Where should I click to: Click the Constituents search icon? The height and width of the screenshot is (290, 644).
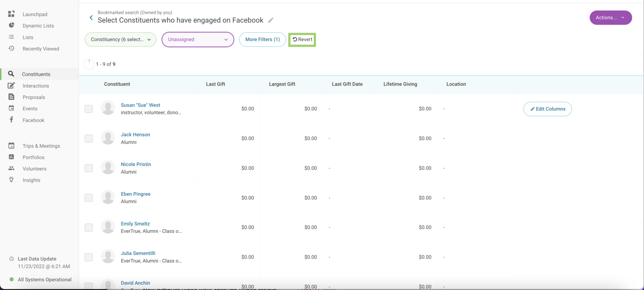[11, 74]
